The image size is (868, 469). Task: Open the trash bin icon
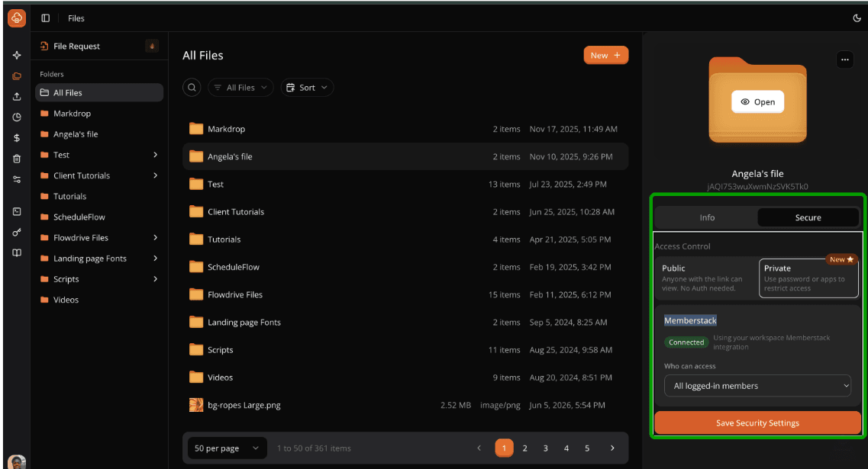click(x=17, y=159)
